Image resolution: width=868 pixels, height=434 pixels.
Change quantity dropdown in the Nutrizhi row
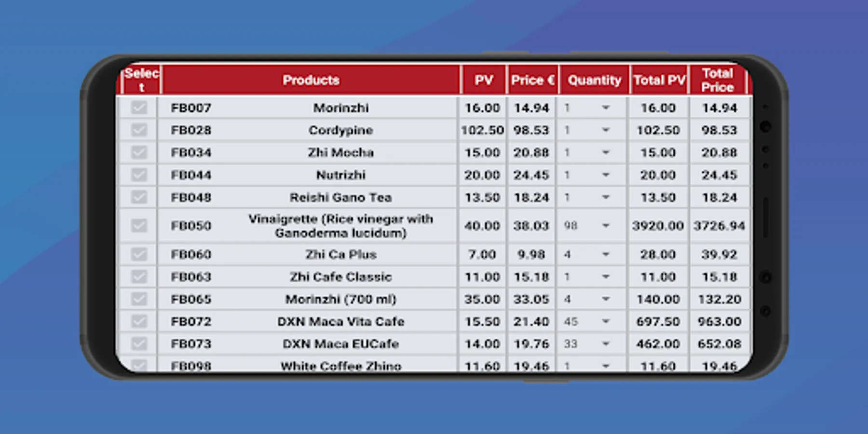pyautogui.click(x=591, y=175)
